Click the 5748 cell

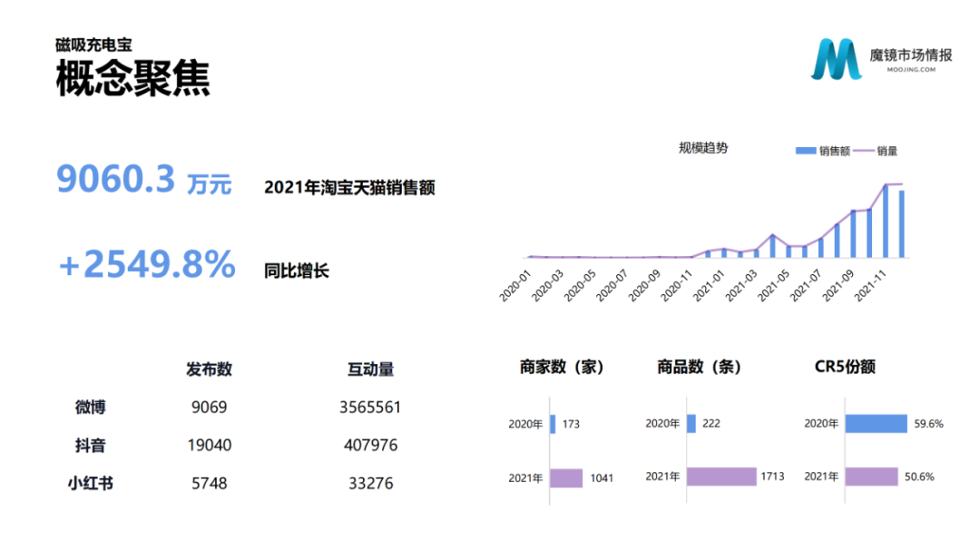(x=209, y=484)
